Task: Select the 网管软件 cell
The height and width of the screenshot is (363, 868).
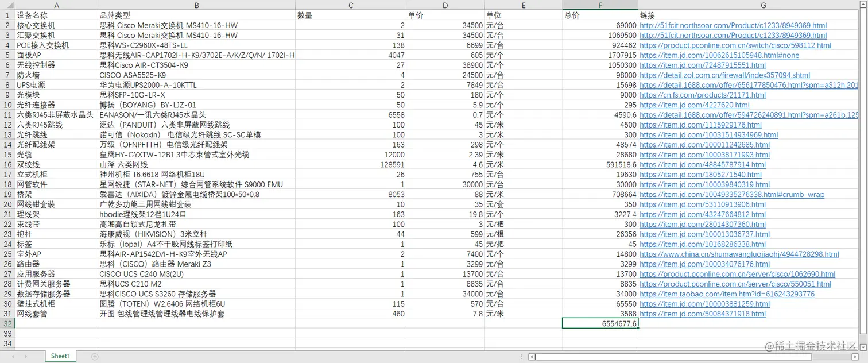Action: pyautogui.click(x=56, y=184)
